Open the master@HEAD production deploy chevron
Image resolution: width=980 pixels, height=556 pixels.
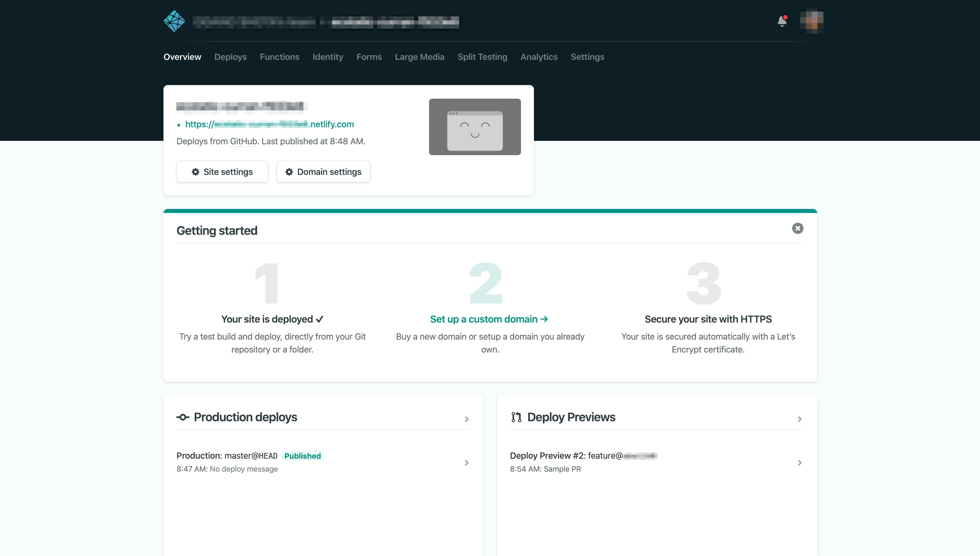click(467, 462)
